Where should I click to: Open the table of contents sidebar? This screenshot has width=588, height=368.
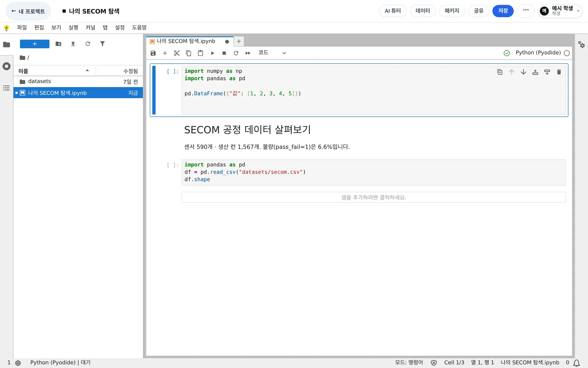click(7, 88)
